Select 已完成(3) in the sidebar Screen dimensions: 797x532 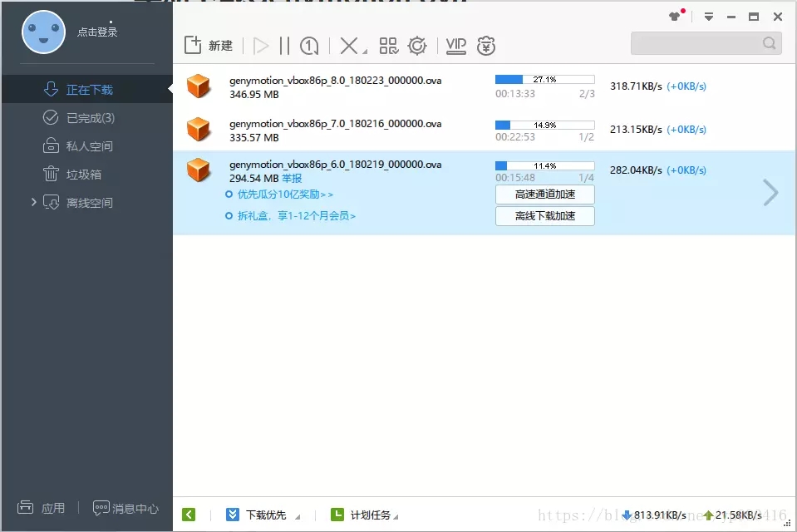click(x=90, y=118)
